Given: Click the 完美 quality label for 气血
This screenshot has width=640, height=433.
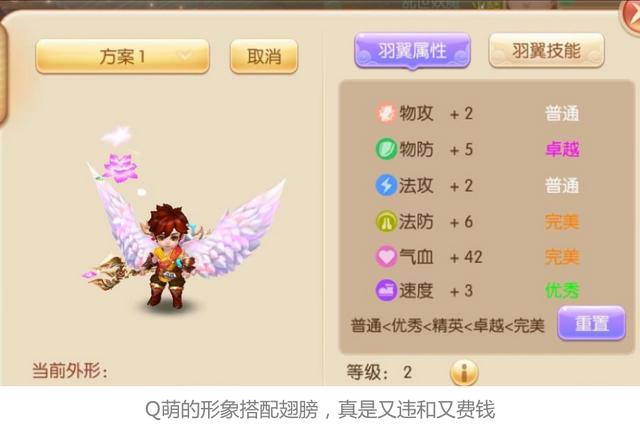Looking at the screenshot, I should point(562,257).
